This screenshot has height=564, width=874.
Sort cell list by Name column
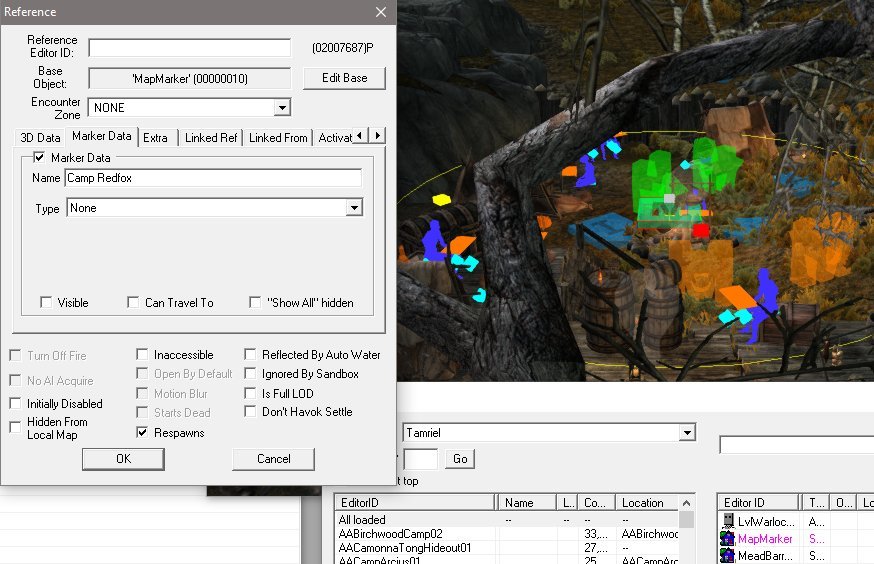pyautogui.click(x=527, y=503)
